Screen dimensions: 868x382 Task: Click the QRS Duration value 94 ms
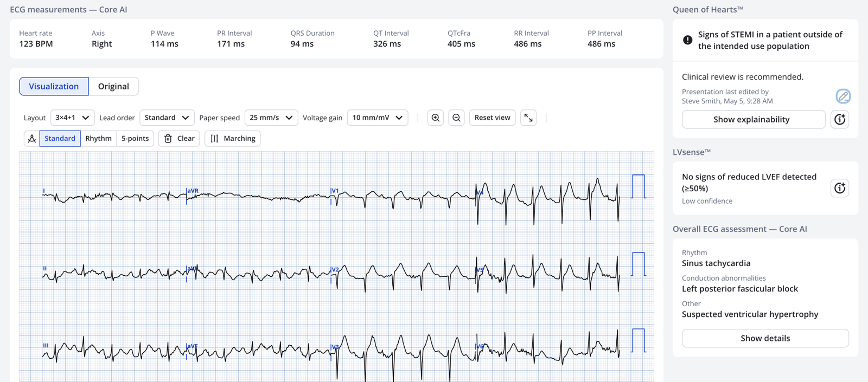click(x=302, y=44)
